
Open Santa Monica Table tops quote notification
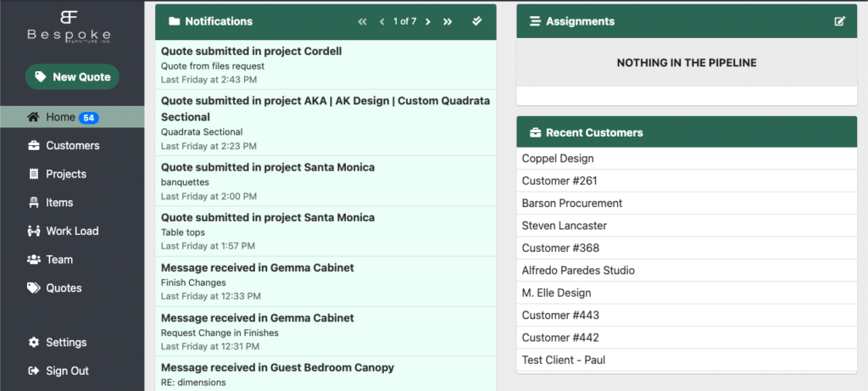pos(325,231)
